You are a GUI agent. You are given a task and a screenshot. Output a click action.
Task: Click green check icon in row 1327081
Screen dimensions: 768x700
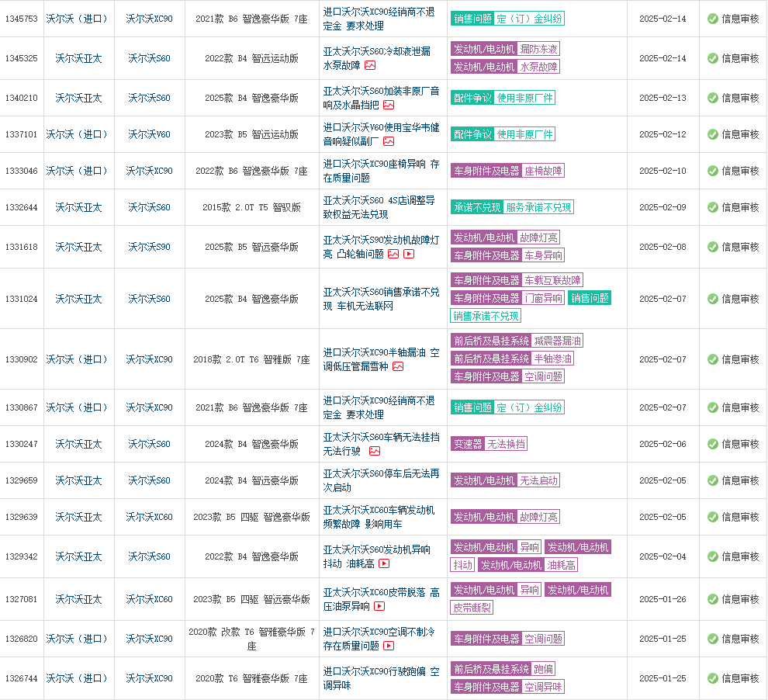713,599
